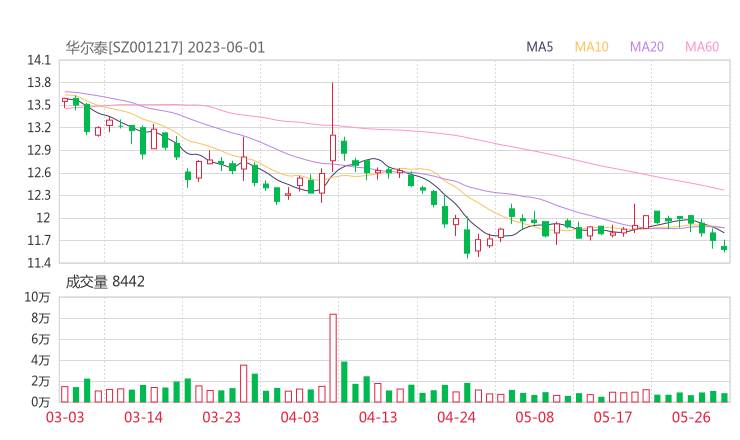Click the MA60 legend label
This screenshot has width=740, height=440.
pos(702,47)
